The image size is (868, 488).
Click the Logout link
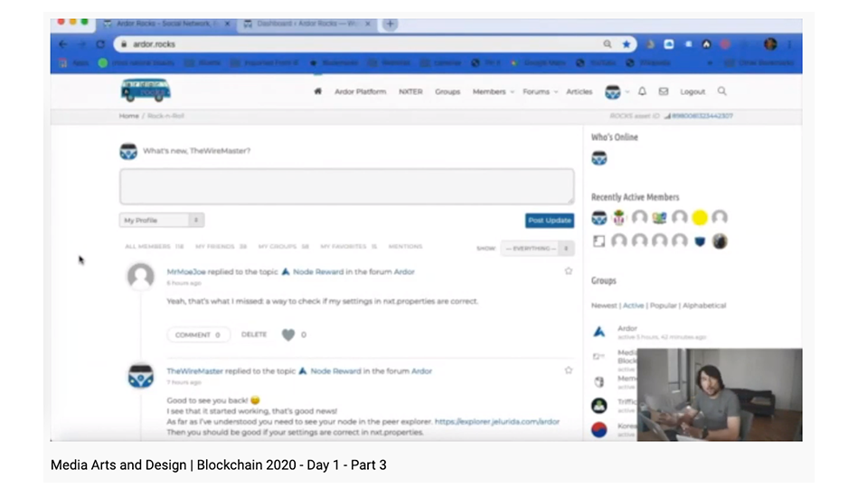pyautogui.click(x=693, y=92)
